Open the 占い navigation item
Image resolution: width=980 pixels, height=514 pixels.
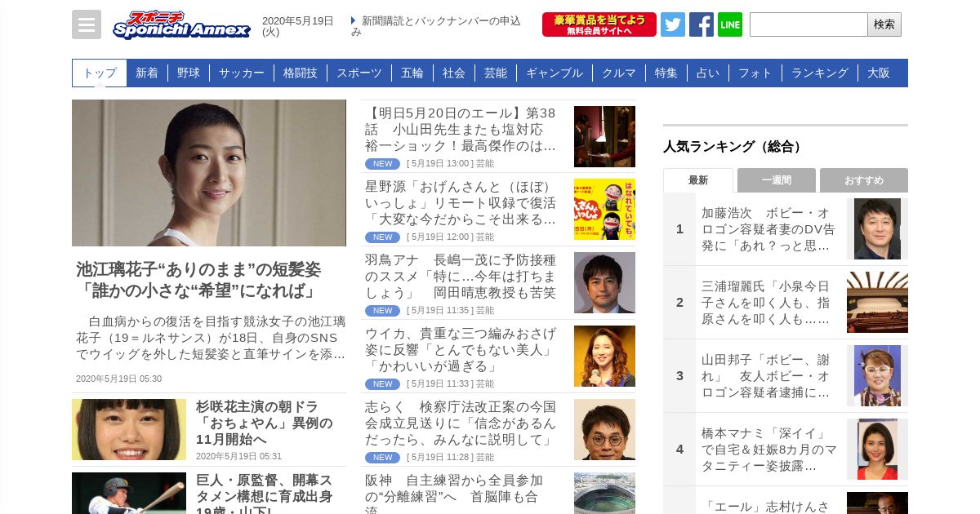tap(708, 73)
